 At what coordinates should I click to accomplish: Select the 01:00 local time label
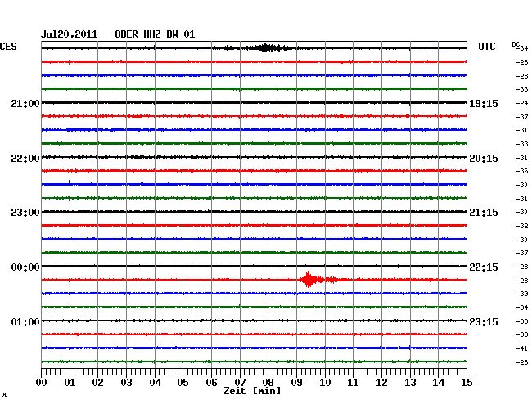point(25,321)
